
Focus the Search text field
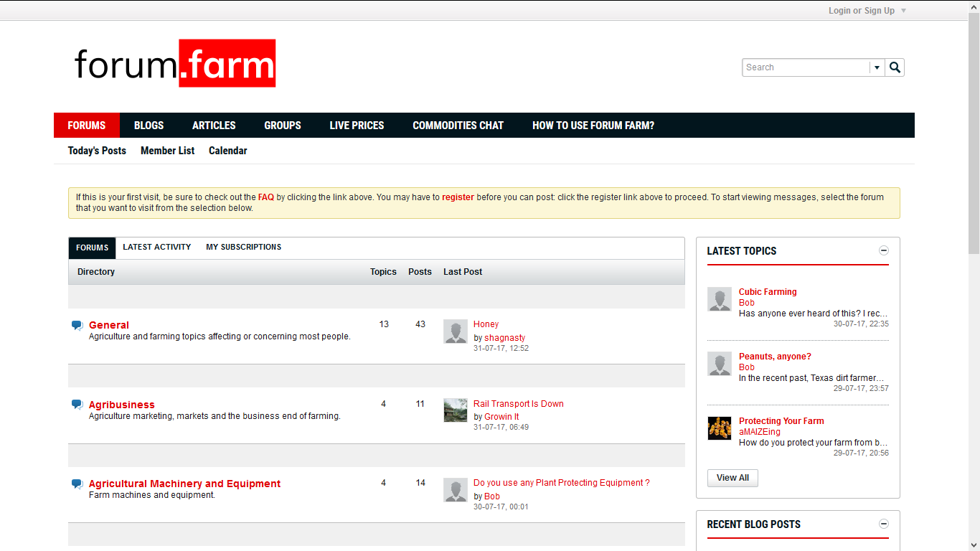pos(806,67)
